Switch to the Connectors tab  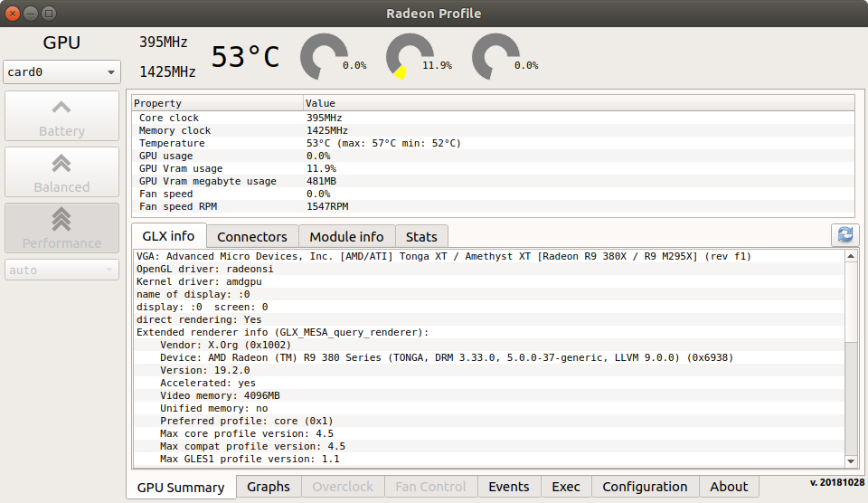[252, 236]
